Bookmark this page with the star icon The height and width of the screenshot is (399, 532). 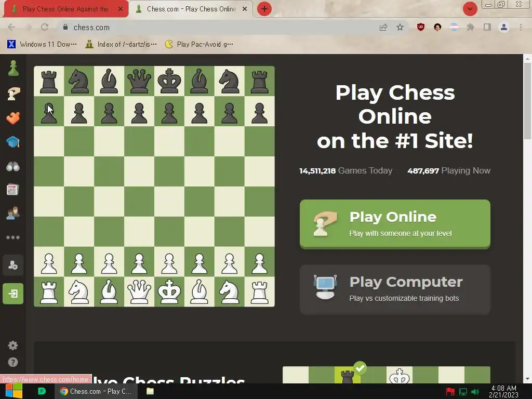click(400, 27)
